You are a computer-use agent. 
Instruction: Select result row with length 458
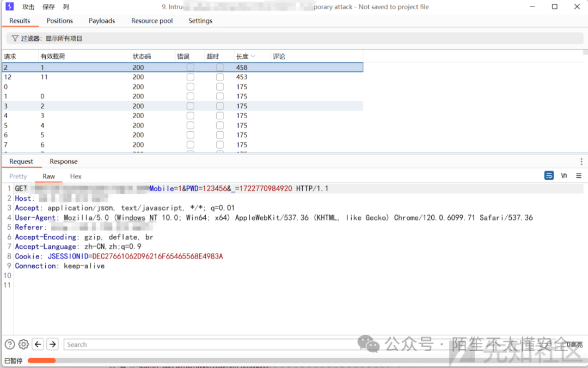[182, 68]
